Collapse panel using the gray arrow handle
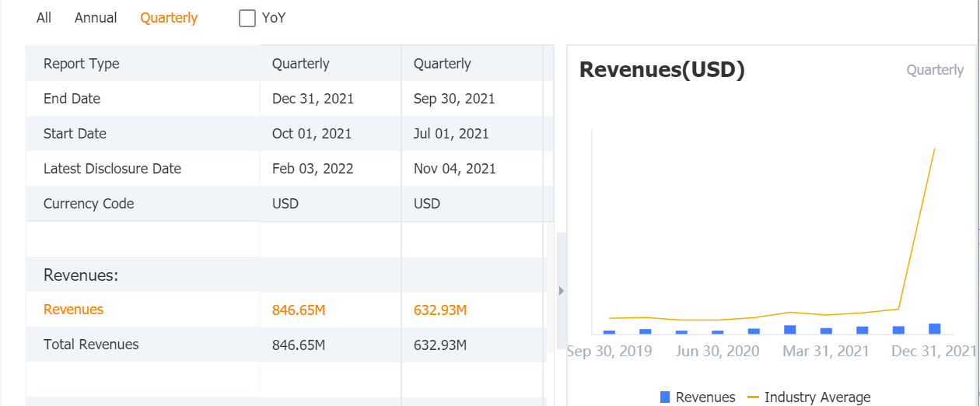This screenshot has width=980, height=406. [x=562, y=291]
